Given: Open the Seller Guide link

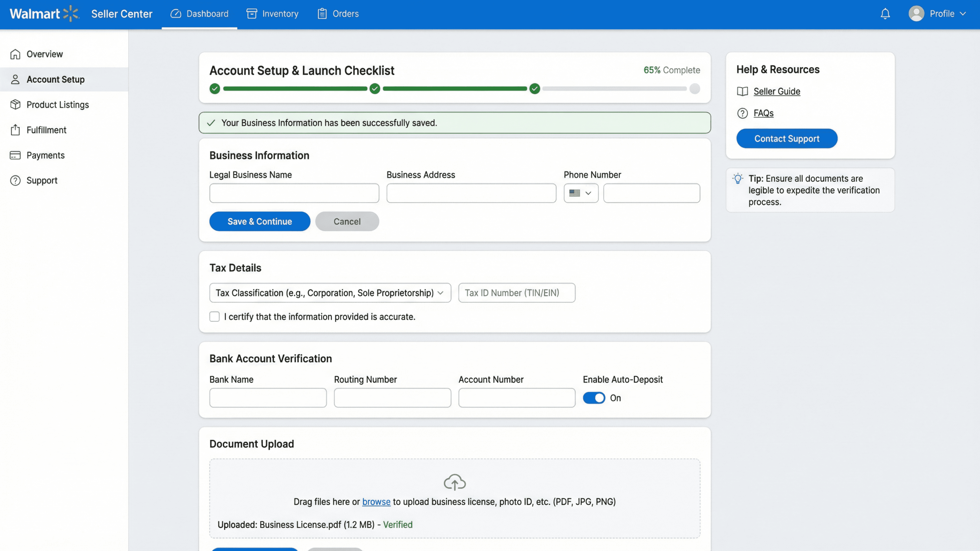Looking at the screenshot, I should (776, 91).
